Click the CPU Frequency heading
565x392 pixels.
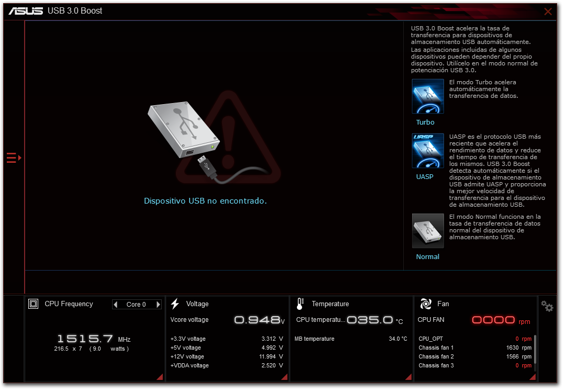pyautogui.click(x=69, y=304)
